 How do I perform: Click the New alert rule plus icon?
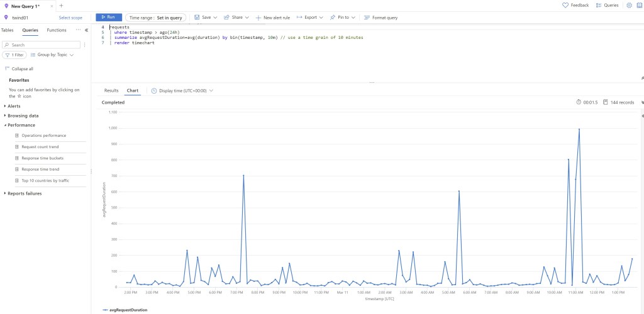[x=258, y=18]
